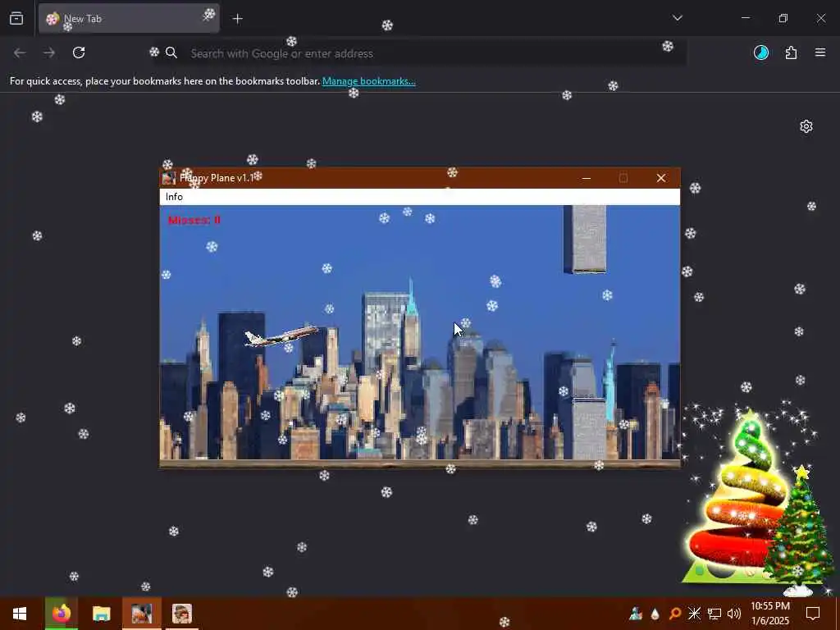Image resolution: width=840 pixels, height=630 pixels.
Task: Open File Explorer from the taskbar
Action: (101, 614)
